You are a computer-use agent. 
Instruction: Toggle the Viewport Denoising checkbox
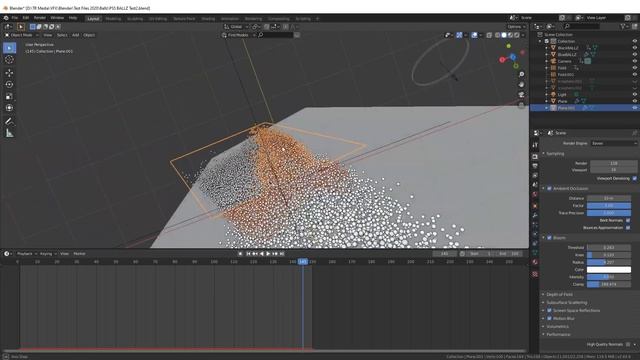(634, 178)
